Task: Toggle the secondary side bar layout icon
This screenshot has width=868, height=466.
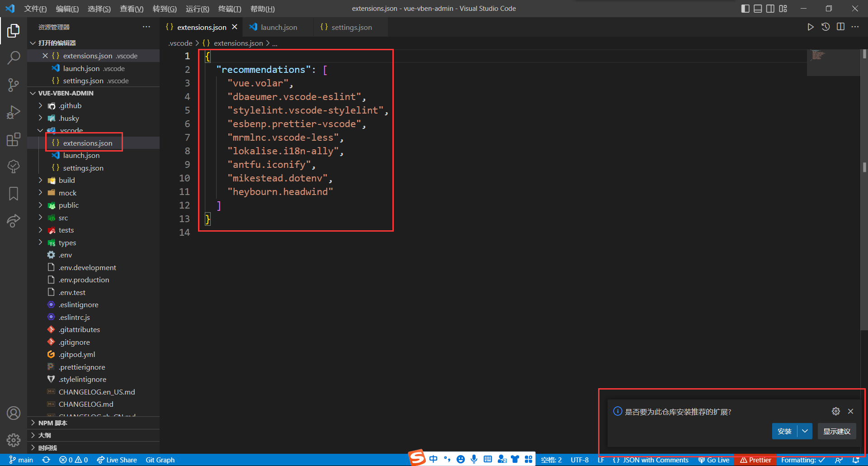Action: click(770, 9)
